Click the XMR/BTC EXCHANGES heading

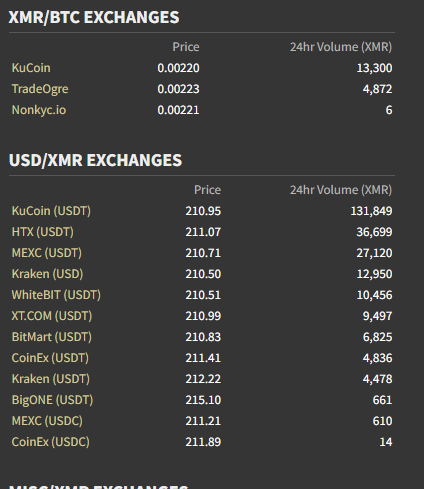(94, 17)
